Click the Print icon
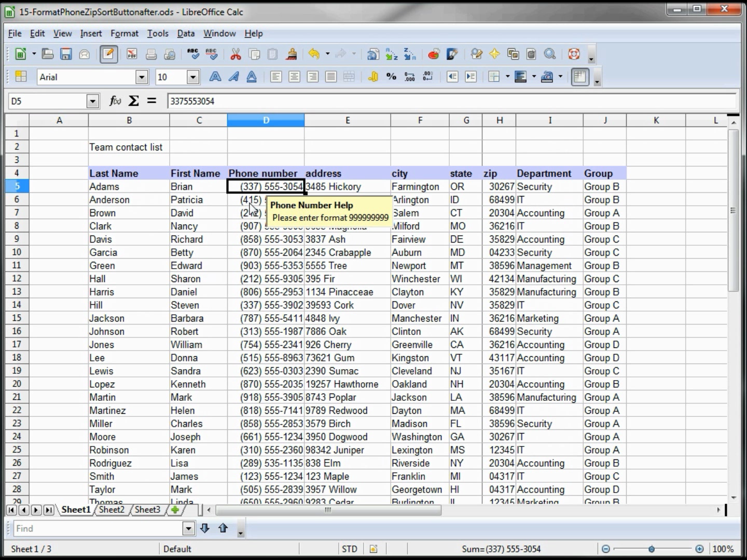Image resolution: width=747 pixels, height=560 pixels. point(151,54)
